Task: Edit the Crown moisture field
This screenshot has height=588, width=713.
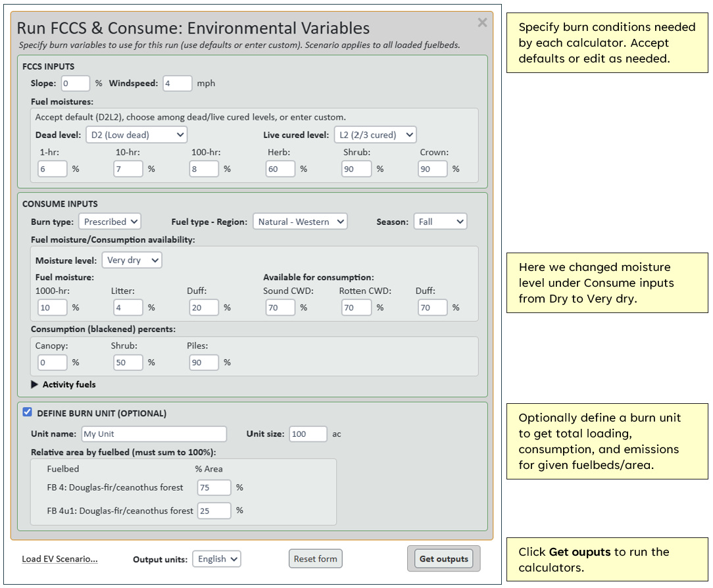Action: tap(432, 169)
